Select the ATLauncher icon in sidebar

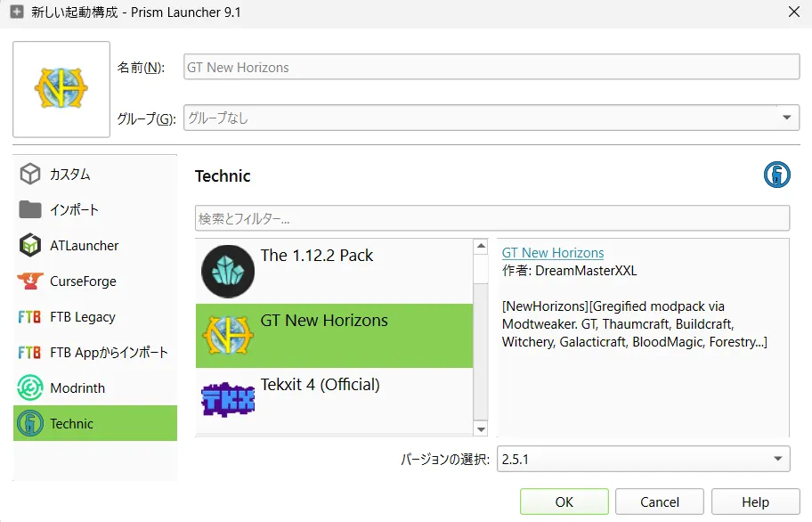[31, 246]
